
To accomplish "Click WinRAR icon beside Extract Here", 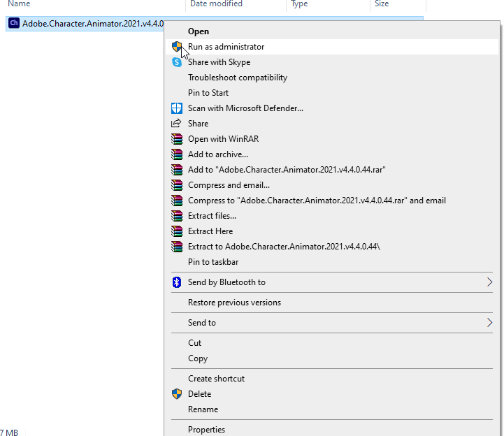I will pos(176,231).
